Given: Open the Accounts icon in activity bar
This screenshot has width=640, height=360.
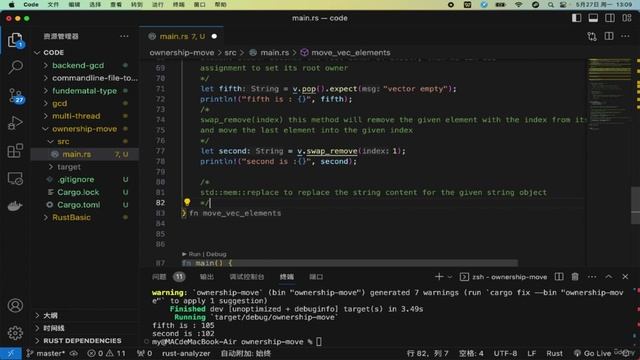Looking at the screenshot, I should 15,305.
